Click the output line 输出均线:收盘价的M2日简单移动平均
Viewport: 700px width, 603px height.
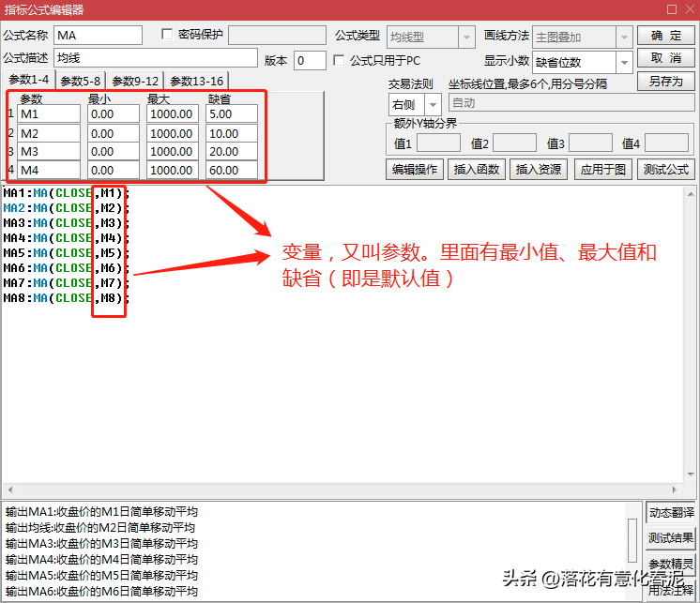[x=100, y=528]
